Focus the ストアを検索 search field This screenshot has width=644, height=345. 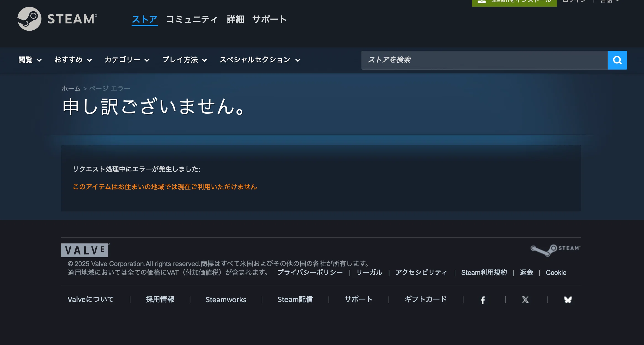pyautogui.click(x=485, y=60)
